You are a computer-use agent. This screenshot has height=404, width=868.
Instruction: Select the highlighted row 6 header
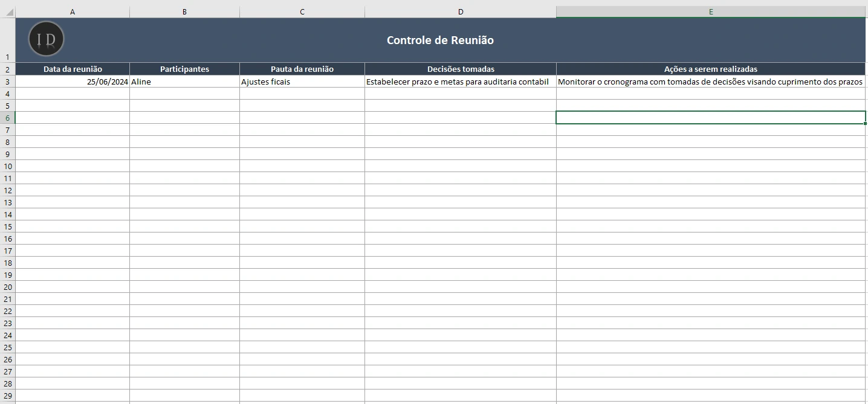tap(7, 118)
